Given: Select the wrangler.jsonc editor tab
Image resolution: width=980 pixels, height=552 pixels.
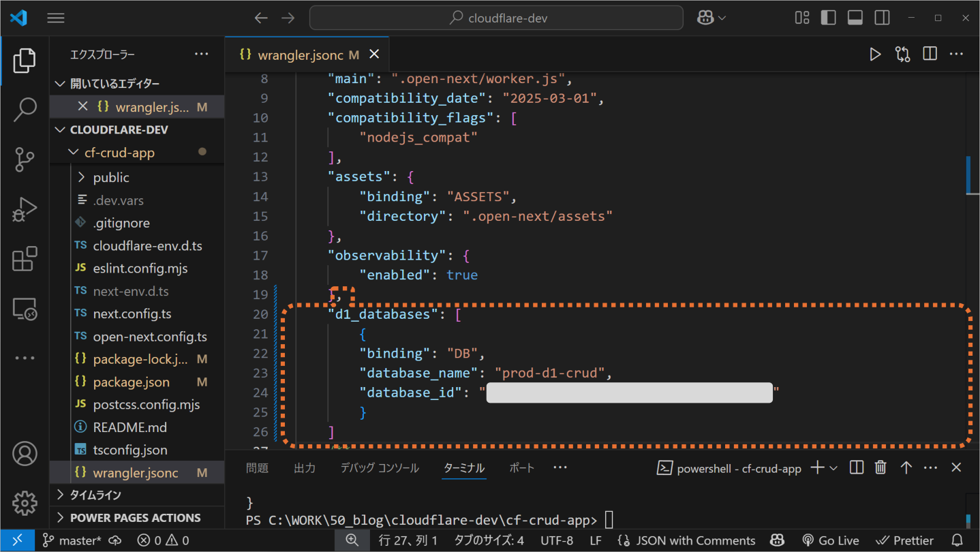Looking at the screenshot, I should pos(307,55).
